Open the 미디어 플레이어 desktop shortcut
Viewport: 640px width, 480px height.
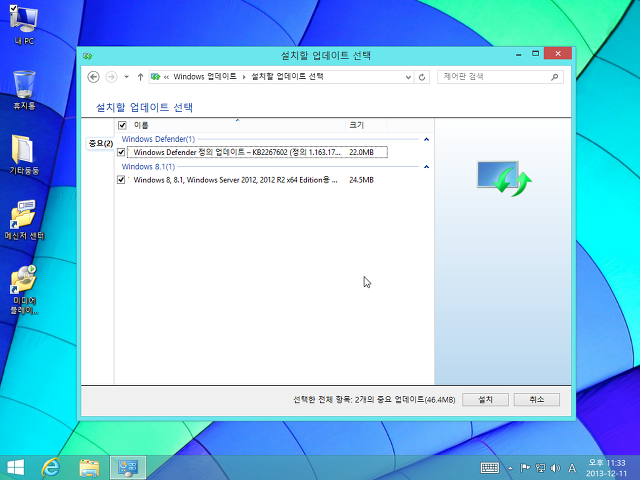tap(24, 290)
